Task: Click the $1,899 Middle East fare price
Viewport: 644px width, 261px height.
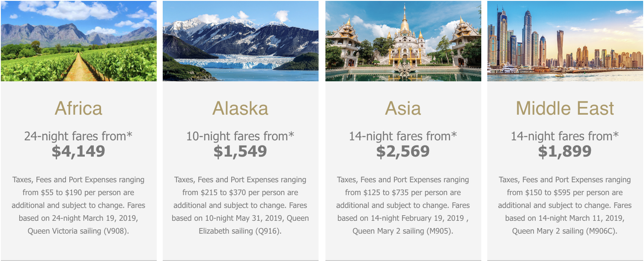Action: tap(565, 151)
